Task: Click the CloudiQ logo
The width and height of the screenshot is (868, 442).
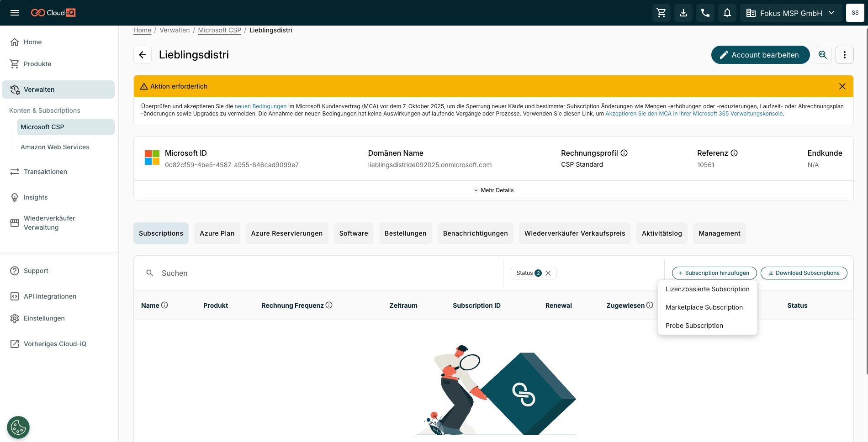Action: click(53, 13)
